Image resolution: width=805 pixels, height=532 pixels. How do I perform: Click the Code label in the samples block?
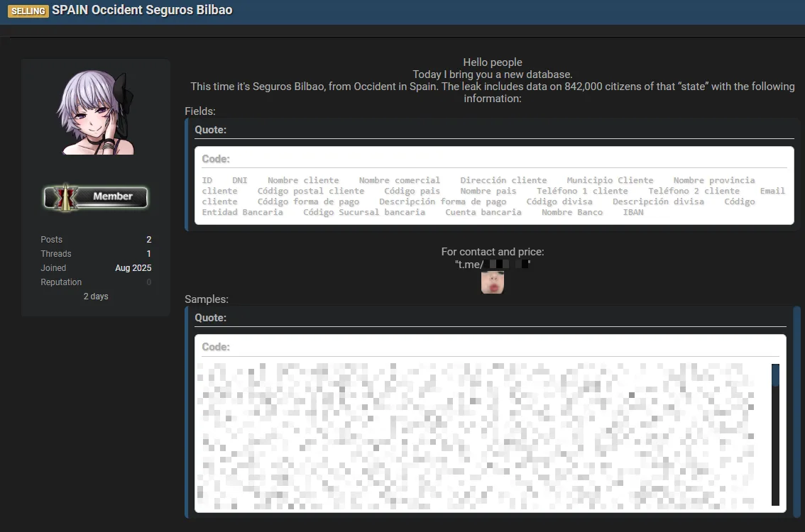click(216, 347)
